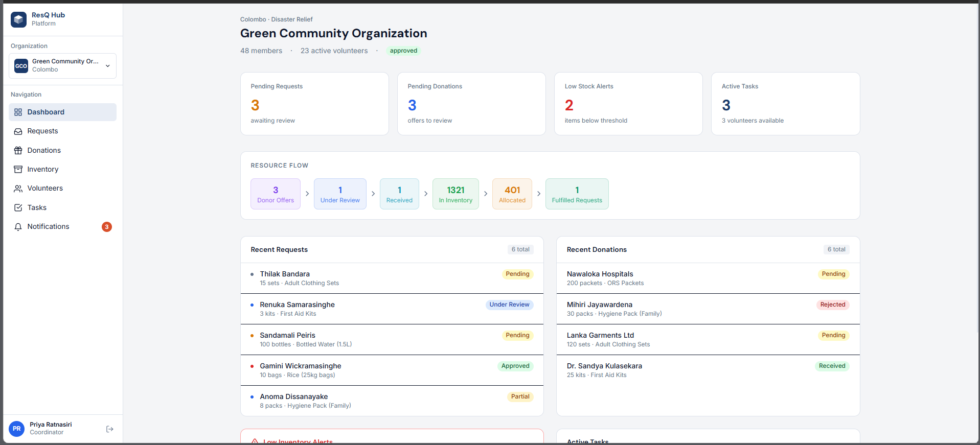The width and height of the screenshot is (980, 445).
Task: Click the Requests inbox icon
Action: tap(18, 131)
